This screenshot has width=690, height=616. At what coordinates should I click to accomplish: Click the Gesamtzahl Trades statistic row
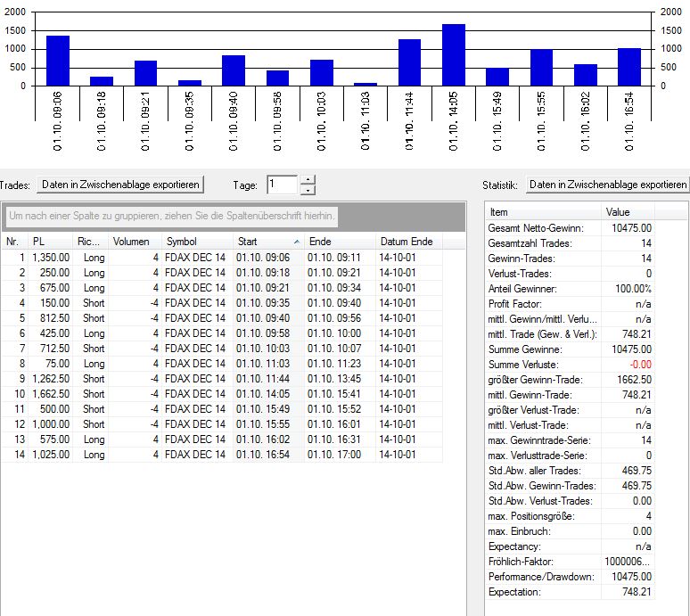click(570, 243)
